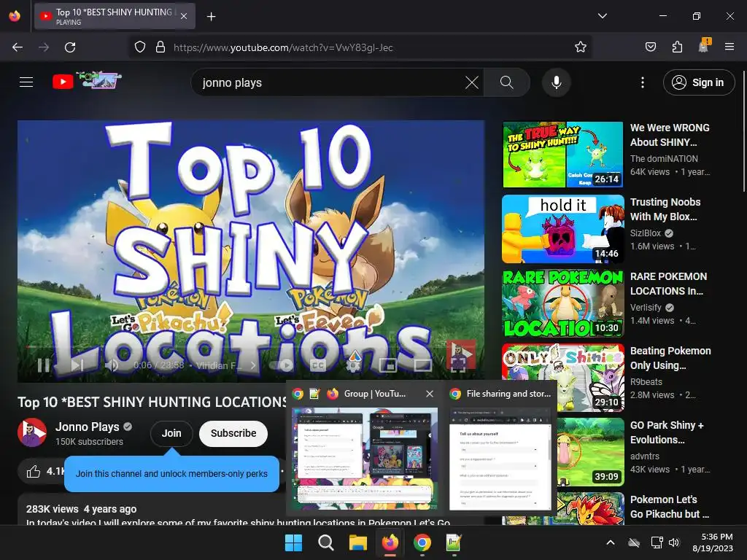Run the search with magnifier button
747x560 pixels.
tap(506, 82)
